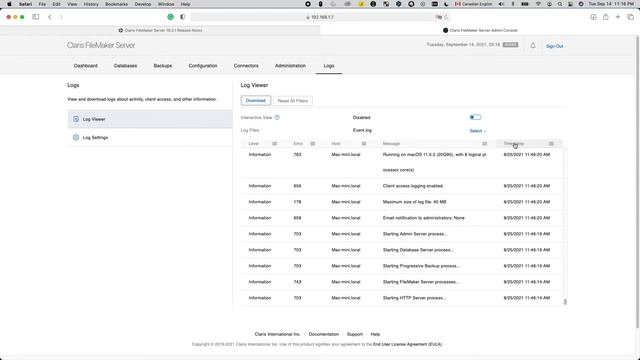This screenshot has height=360, width=640.
Task: Open the Log Files Select dropdown
Action: tap(478, 131)
